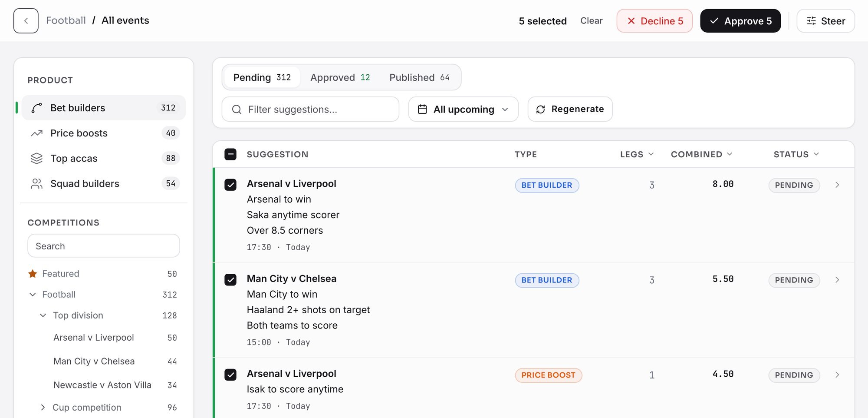The width and height of the screenshot is (868, 418).
Task: Open details arrow for Man City v Chelsea row
Action: coord(837,280)
